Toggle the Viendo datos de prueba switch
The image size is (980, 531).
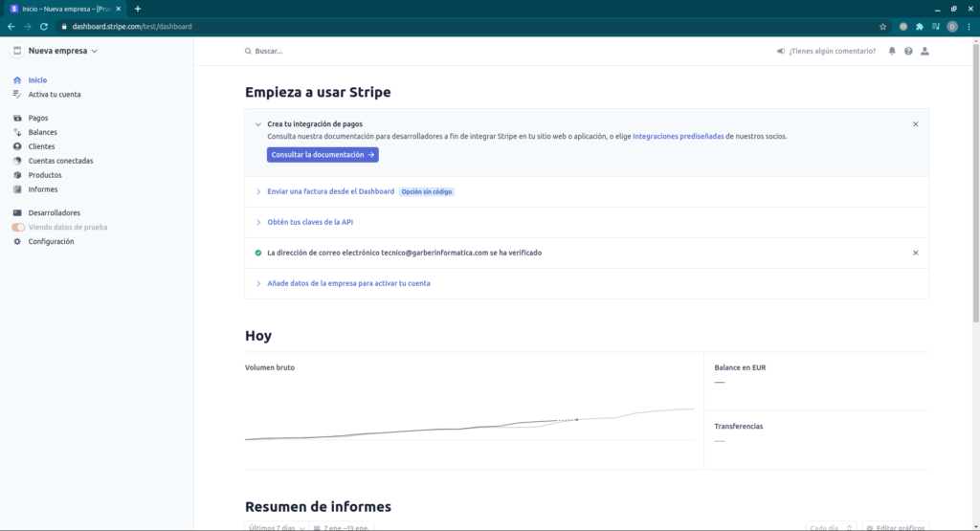[x=18, y=228]
